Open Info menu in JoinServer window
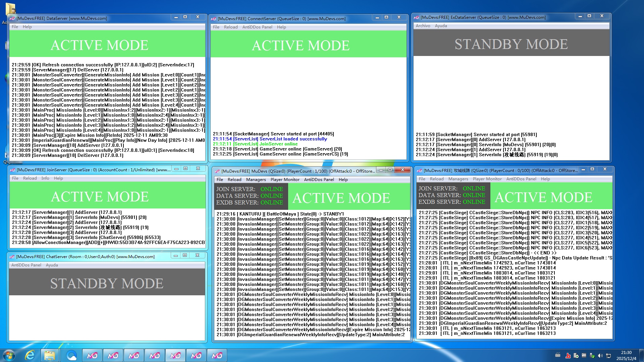Viewport: 644px width, 362px height. click(x=45, y=178)
